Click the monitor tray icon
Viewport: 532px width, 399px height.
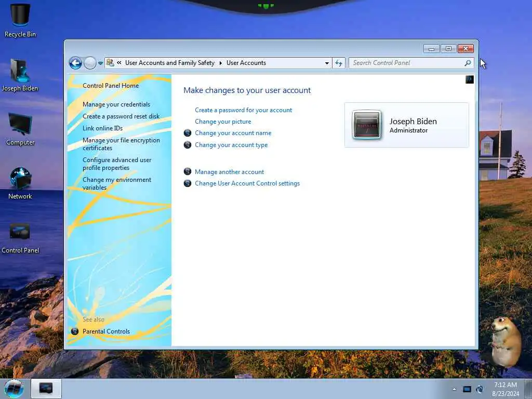(467, 389)
